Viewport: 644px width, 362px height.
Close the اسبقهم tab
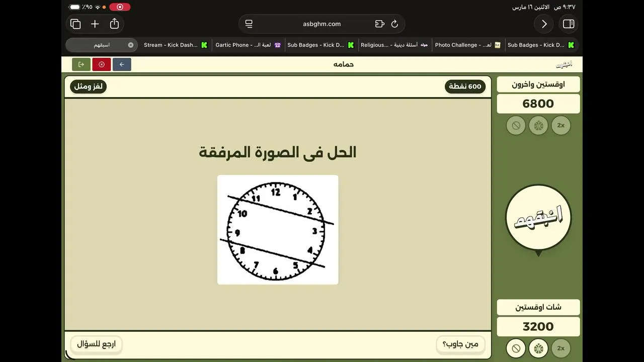(131, 45)
